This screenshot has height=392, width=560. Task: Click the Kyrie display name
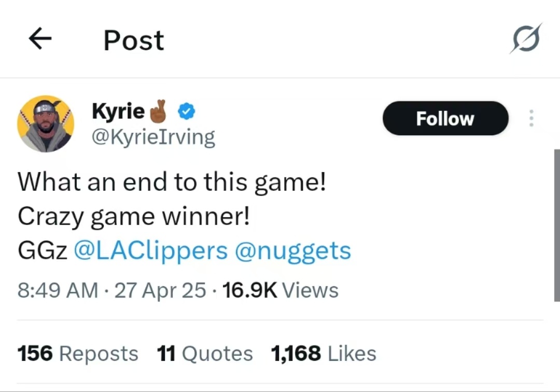point(118,111)
